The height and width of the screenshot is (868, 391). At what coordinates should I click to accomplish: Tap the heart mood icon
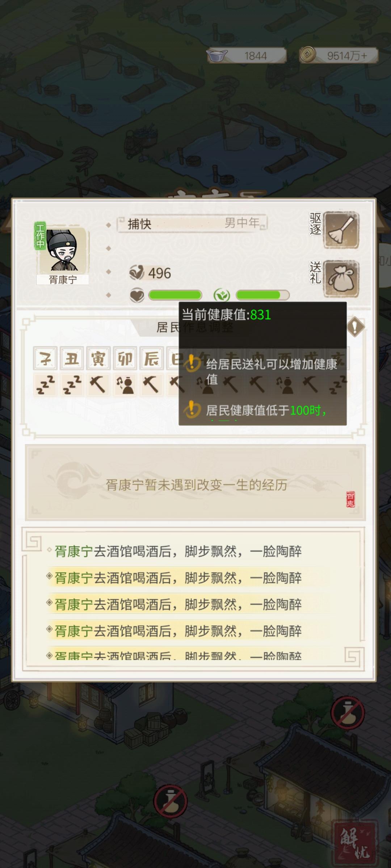137,295
